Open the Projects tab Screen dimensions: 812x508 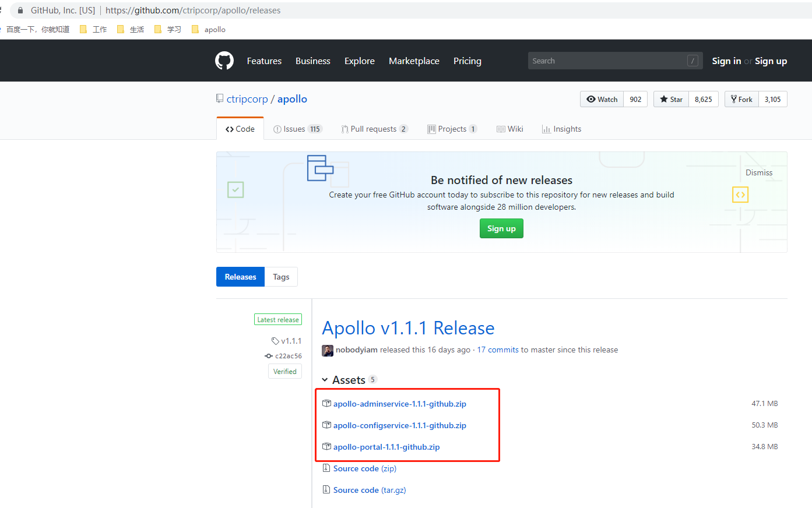tap(452, 129)
